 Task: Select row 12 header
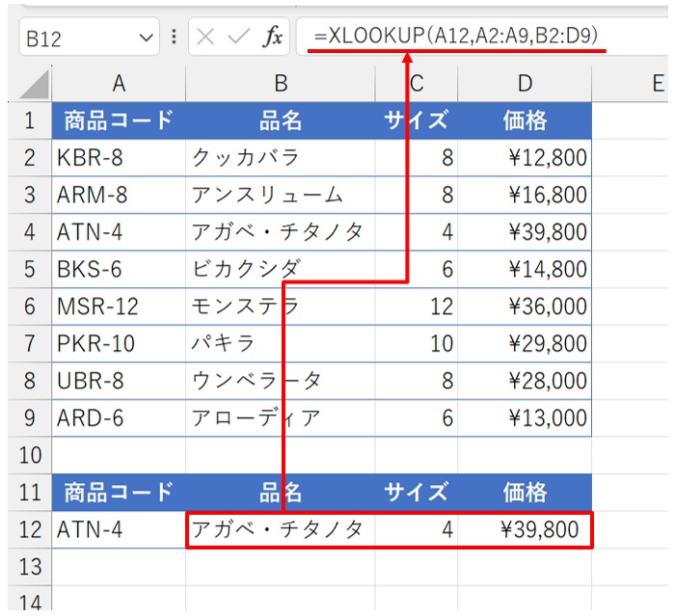click(x=30, y=529)
